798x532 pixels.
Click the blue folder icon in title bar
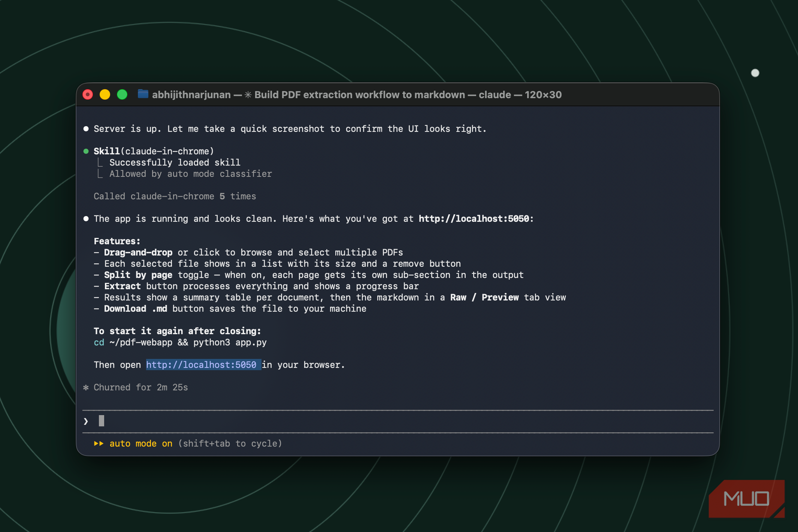143,94
